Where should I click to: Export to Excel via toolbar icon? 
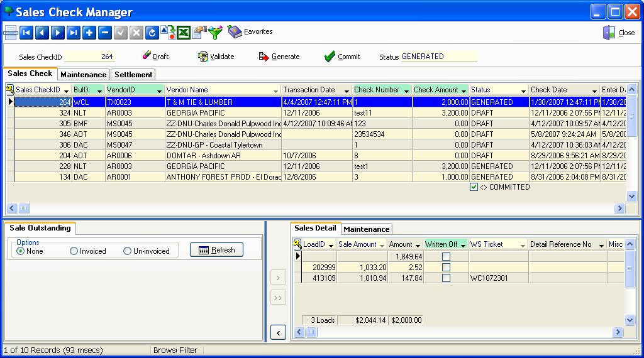pos(184,32)
